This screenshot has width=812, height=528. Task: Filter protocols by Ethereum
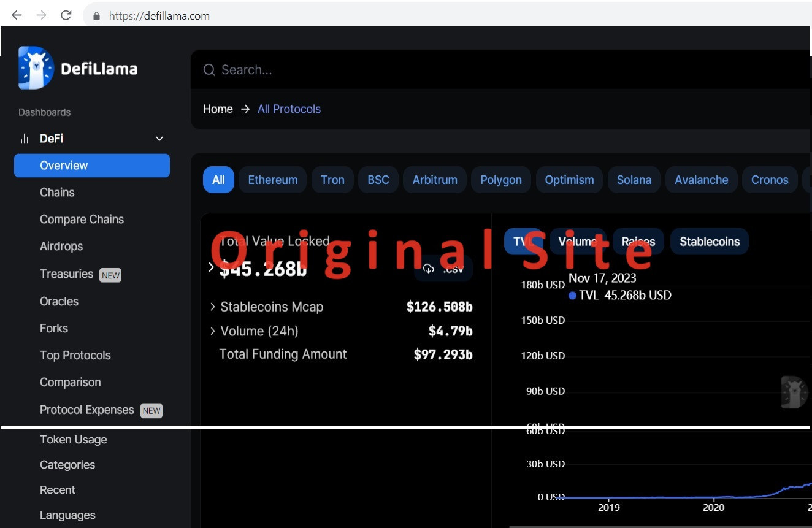tap(273, 180)
